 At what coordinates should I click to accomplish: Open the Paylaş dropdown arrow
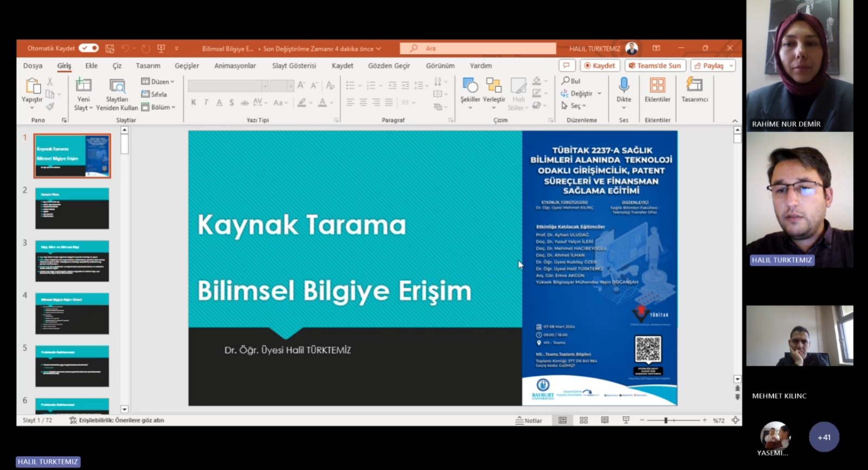[731, 66]
